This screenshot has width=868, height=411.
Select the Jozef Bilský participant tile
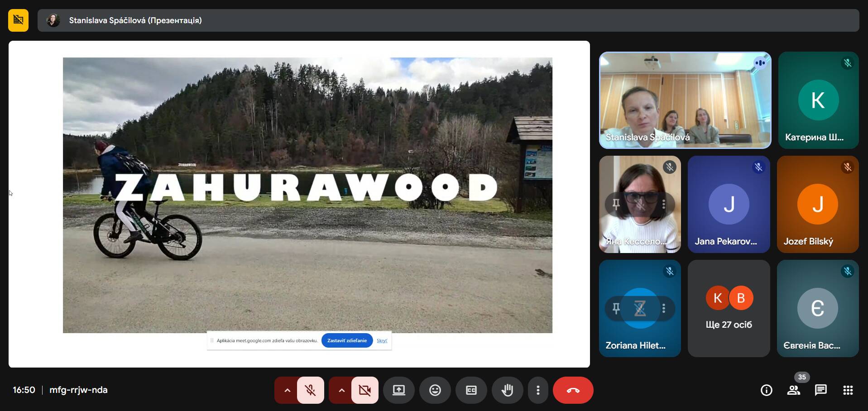click(x=818, y=204)
